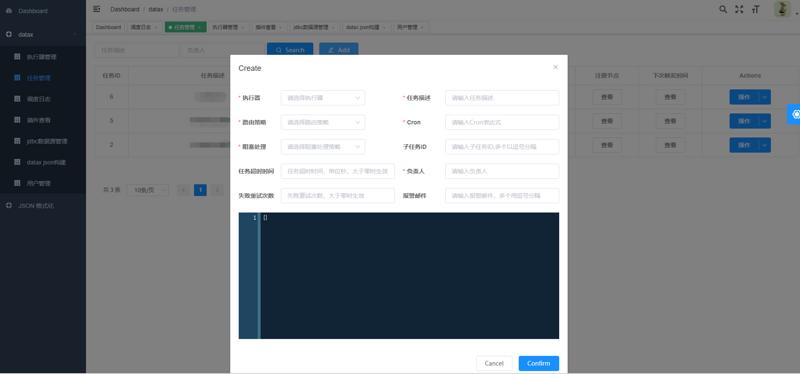Close the 用户管理 tab via its x
The height and width of the screenshot is (374, 800).
click(x=422, y=28)
